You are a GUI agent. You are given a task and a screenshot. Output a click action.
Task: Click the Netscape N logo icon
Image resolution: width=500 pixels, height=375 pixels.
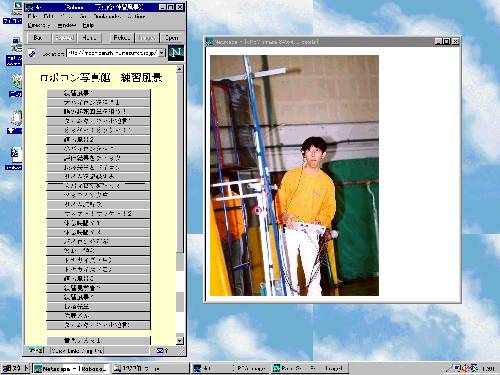click(x=176, y=53)
